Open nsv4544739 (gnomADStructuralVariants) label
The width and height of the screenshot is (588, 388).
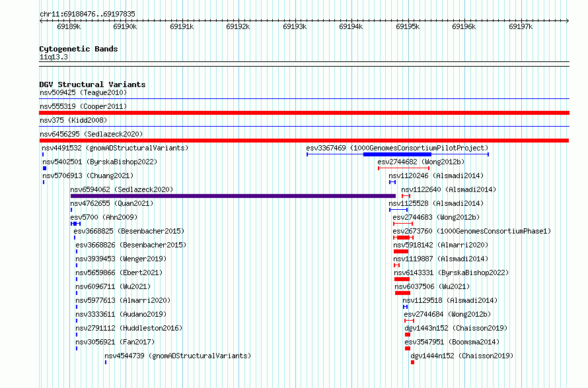tap(178, 356)
